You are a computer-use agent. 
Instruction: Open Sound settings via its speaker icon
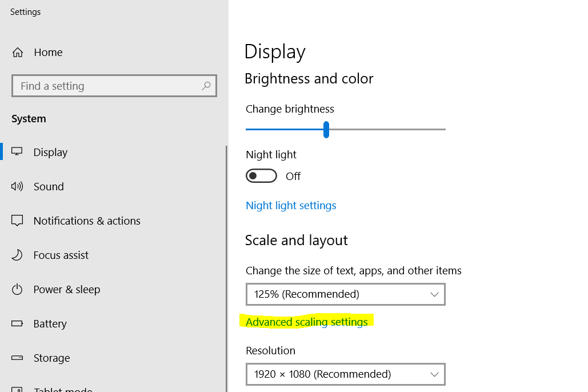click(18, 186)
